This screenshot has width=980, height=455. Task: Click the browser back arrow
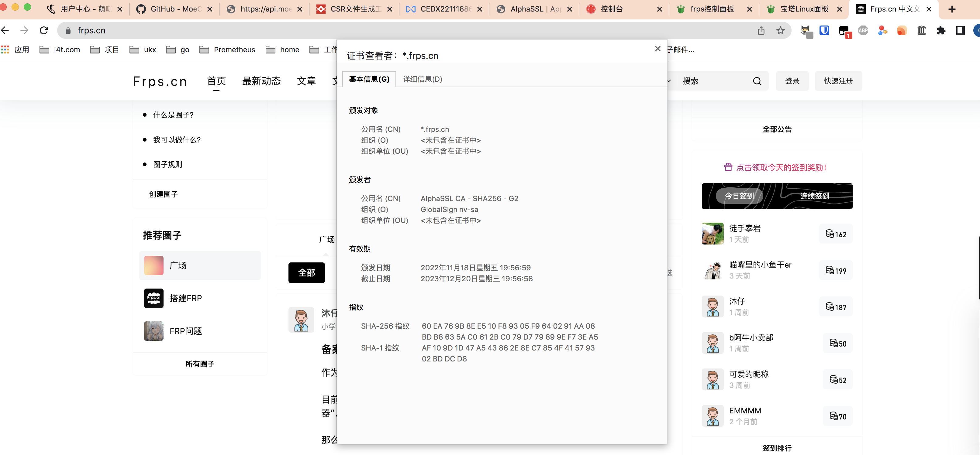pos(5,30)
